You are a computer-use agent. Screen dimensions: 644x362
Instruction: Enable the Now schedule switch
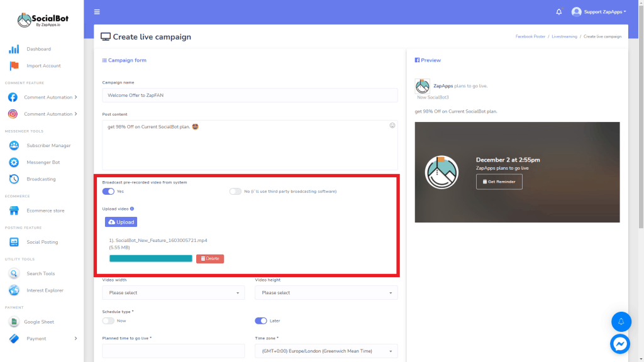pos(108,321)
